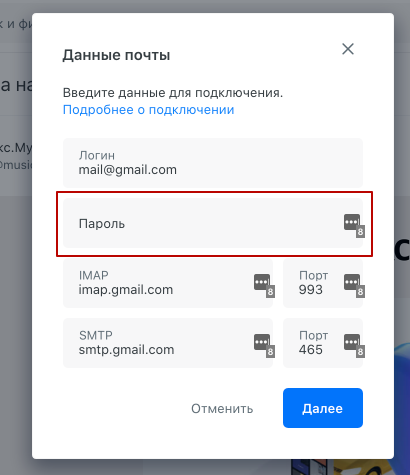Focus the Логин field with mail@gmail.com
This screenshot has height=475, width=410.
pos(213,163)
